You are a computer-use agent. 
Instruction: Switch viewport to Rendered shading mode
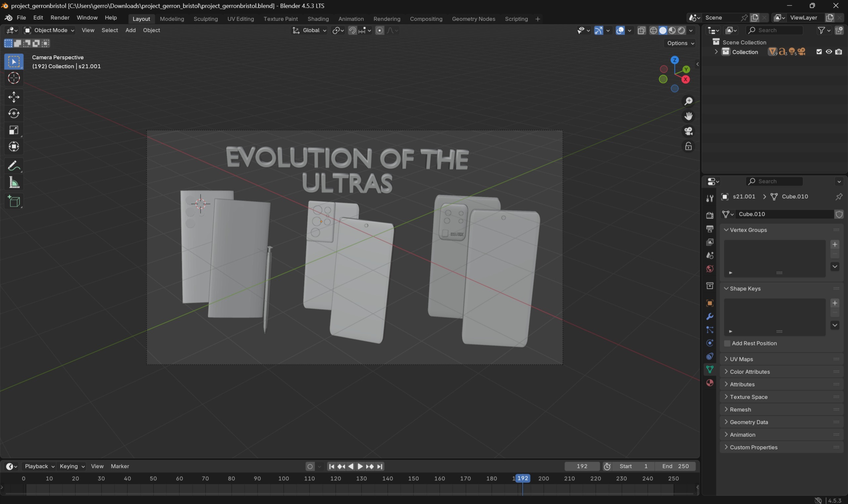tap(681, 30)
